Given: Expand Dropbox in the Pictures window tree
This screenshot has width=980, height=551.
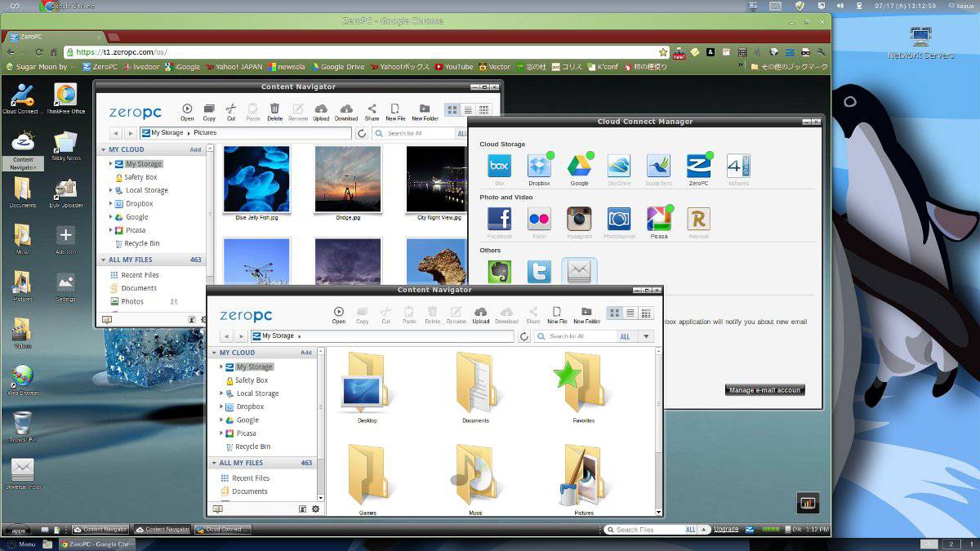Looking at the screenshot, I should [x=110, y=203].
